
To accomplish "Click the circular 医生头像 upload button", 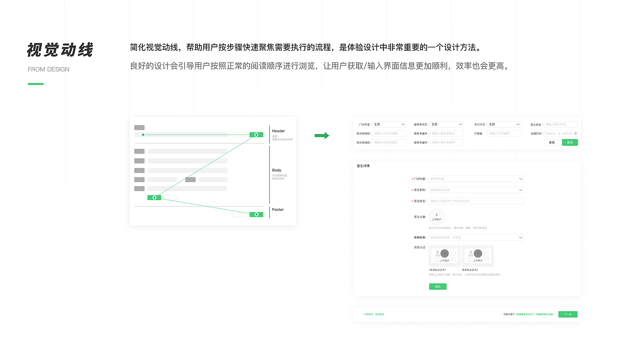I will coord(437,217).
